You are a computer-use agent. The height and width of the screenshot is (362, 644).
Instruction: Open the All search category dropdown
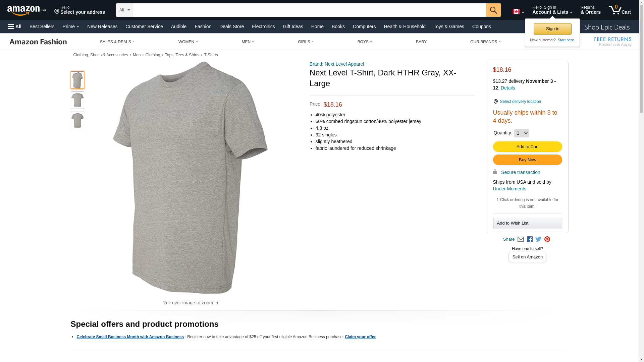click(124, 10)
